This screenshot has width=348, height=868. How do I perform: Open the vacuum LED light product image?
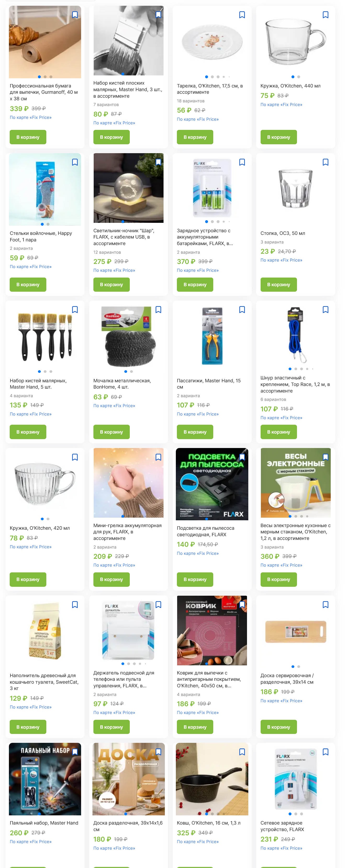212,484
